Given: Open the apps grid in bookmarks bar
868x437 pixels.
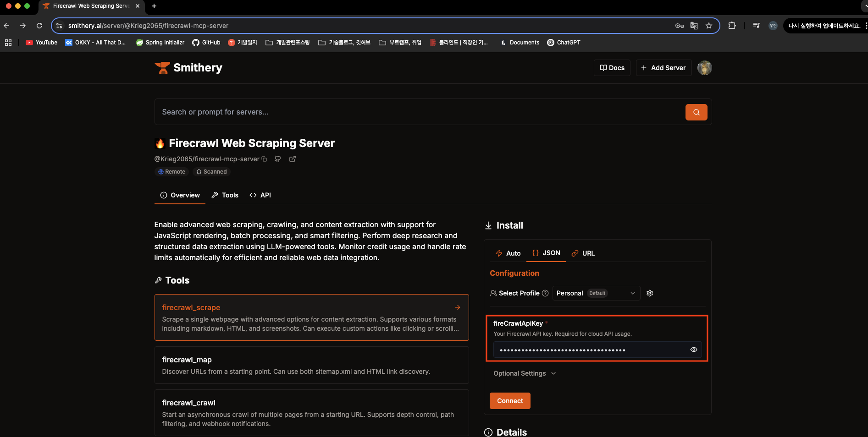Looking at the screenshot, I should click(8, 43).
